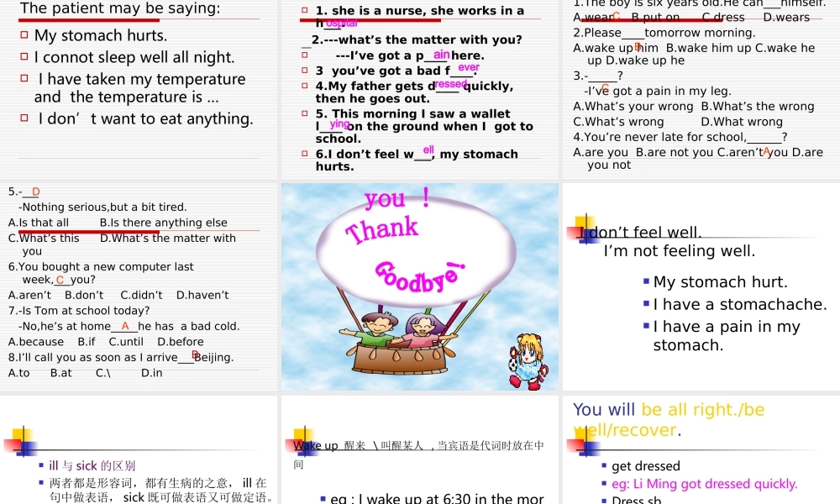Click the line '-I've got a pain in my leg.'
The width and height of the screenshot is (840, 504).
[x=658, y=91]
